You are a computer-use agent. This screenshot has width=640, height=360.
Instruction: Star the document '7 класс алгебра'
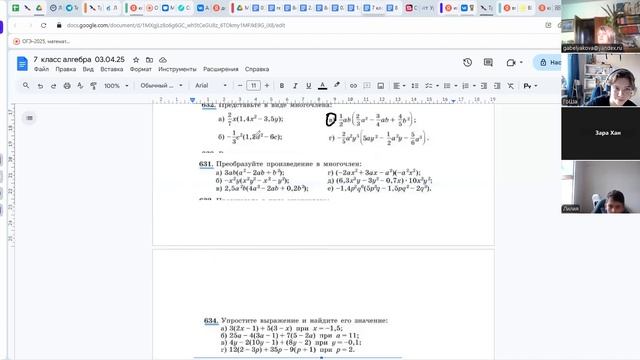[136, 60]
